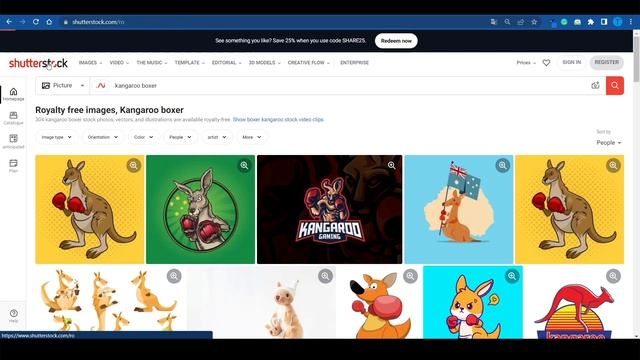Open the third sidebar icon below Catalogue

(13, 142)
